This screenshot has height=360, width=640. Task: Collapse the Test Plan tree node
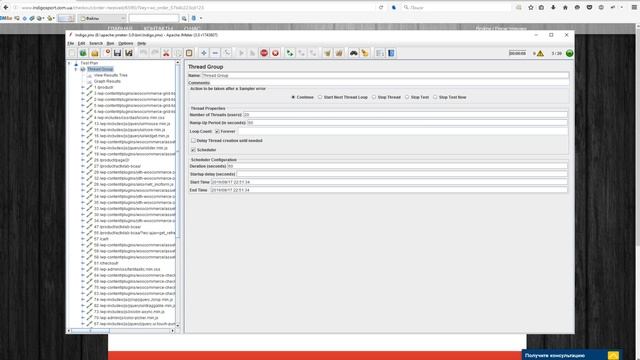tap(69, 63)
